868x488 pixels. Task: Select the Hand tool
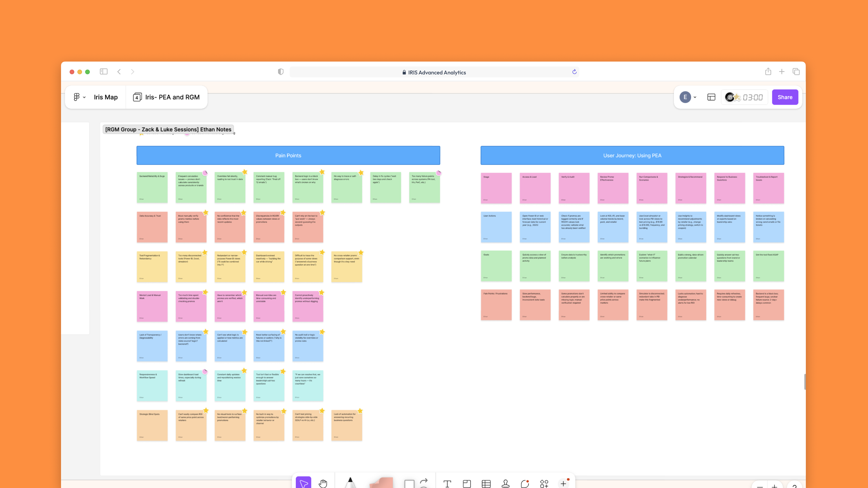pos(323,483)
